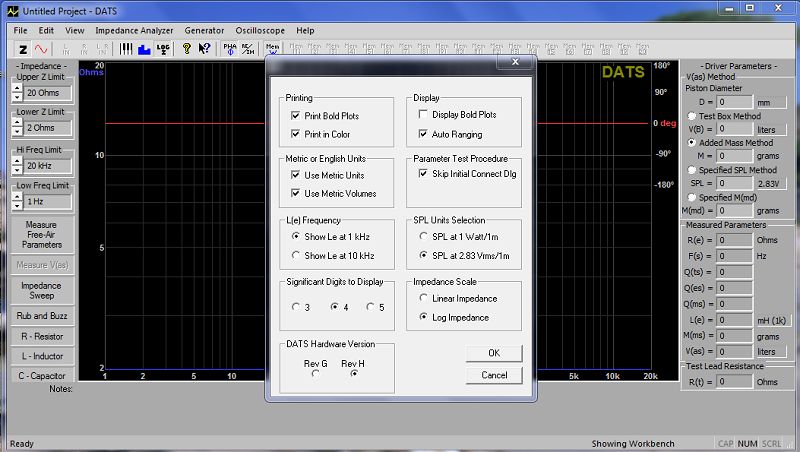
Task: Click the Mem 20 memory icon
Action: 642,49
